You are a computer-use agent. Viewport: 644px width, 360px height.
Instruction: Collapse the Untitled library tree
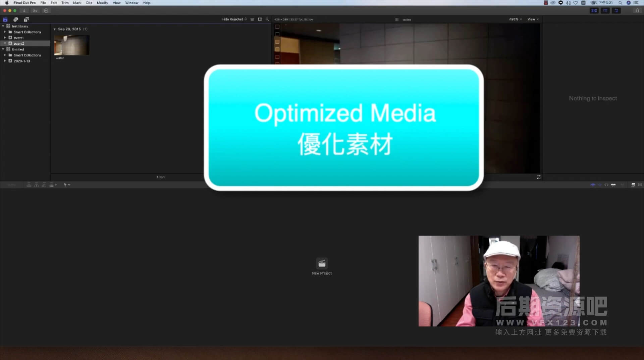(x=3, y=49)
